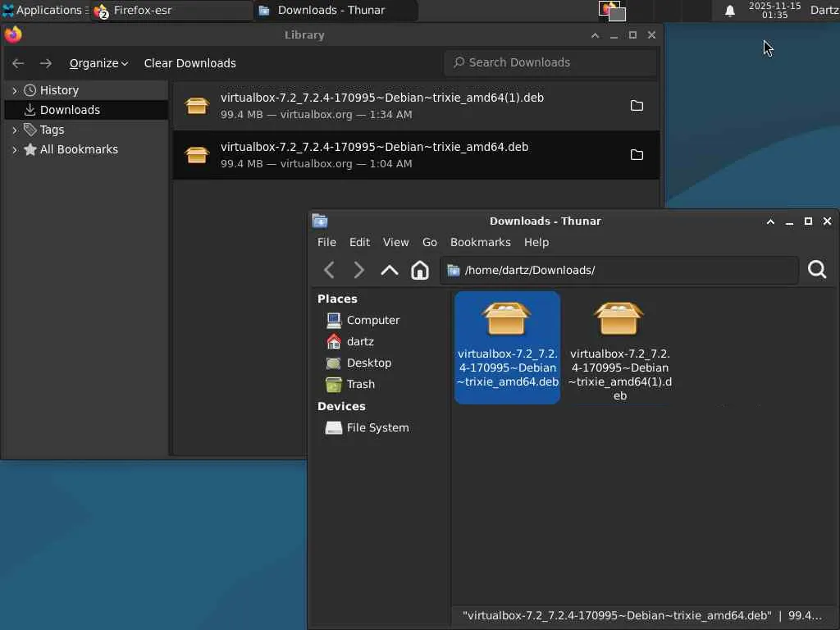Select the 1:34 AM virtualbox download entry
Image resolution: width=840 pixels, height=630 pixels.
(x=416, y=106)
